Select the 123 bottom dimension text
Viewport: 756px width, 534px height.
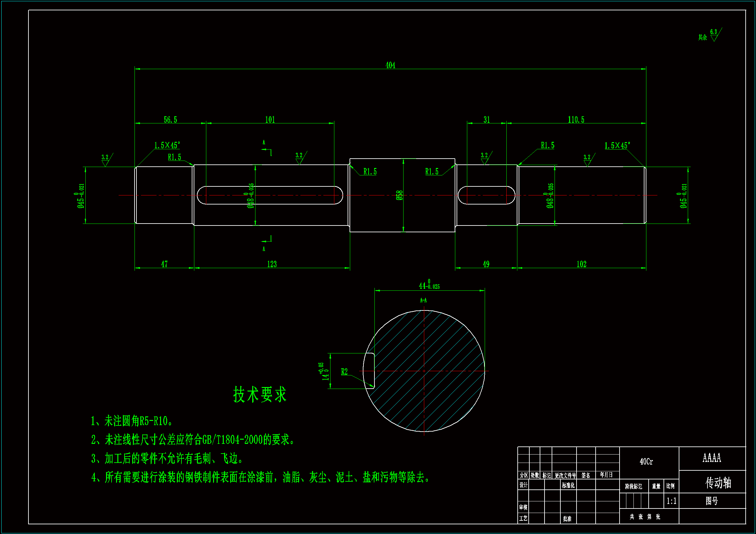272,264
